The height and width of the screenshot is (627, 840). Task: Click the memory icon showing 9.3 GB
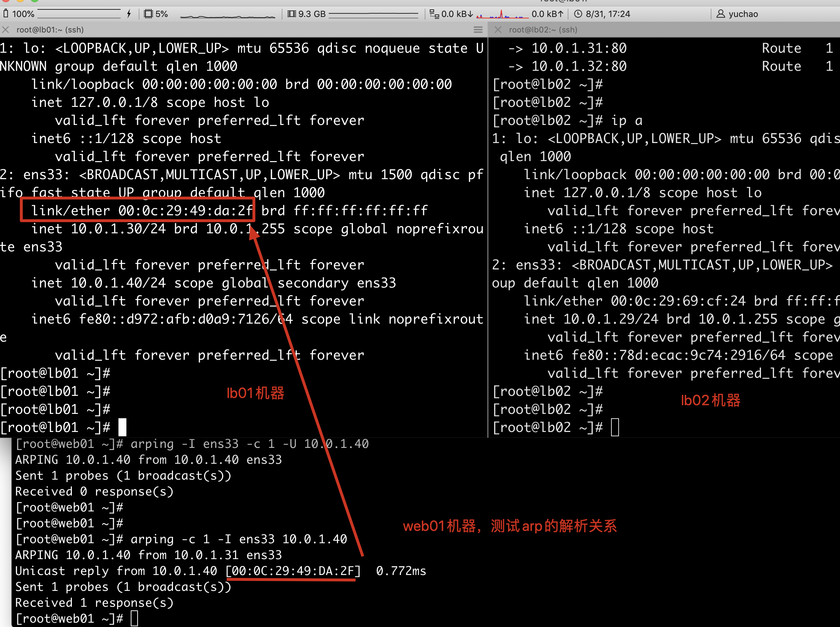[x=291, y=14]
